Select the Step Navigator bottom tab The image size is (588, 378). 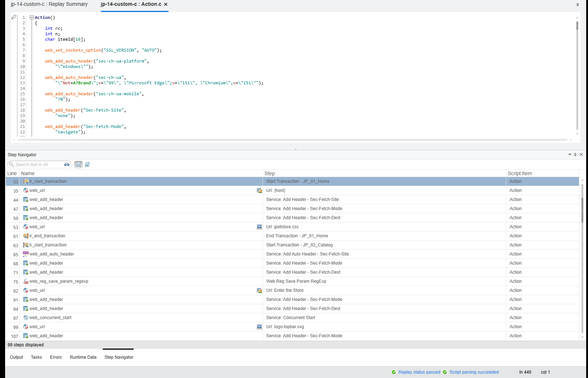119,357
